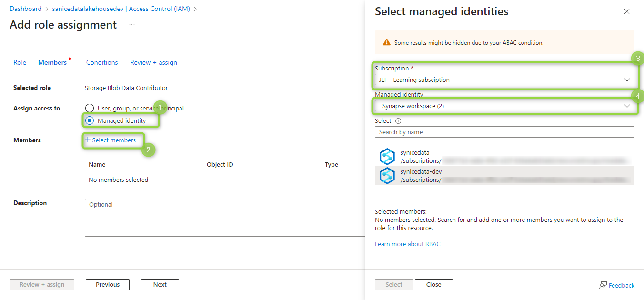Switch to the Conditions tab

(x=102, y=62)
